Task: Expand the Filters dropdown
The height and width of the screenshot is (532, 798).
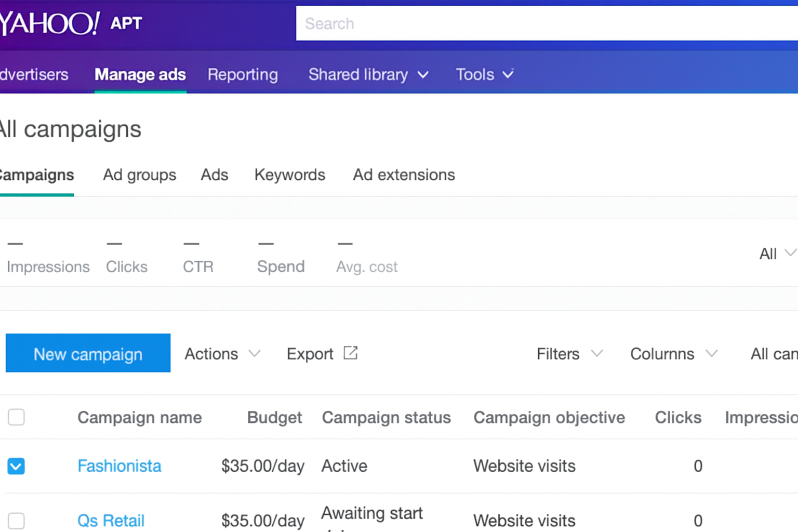Action: [x=568, y=353]
